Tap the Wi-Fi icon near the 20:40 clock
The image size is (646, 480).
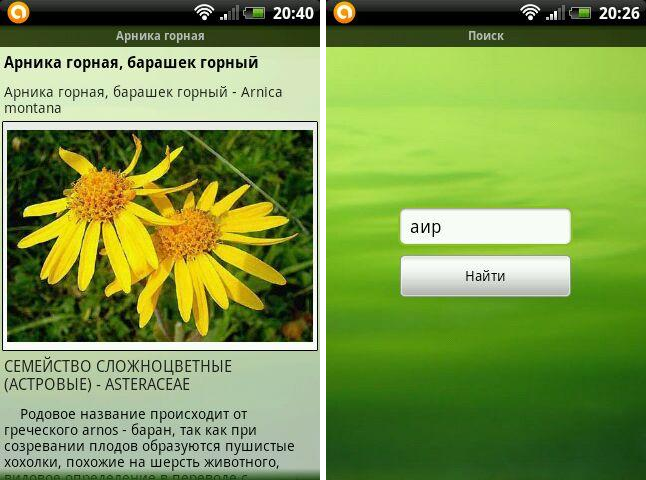204,13
